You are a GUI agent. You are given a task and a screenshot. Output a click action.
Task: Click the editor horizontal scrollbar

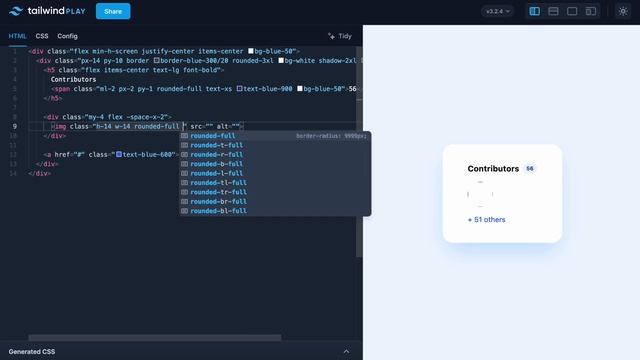[x=155, y=338]
